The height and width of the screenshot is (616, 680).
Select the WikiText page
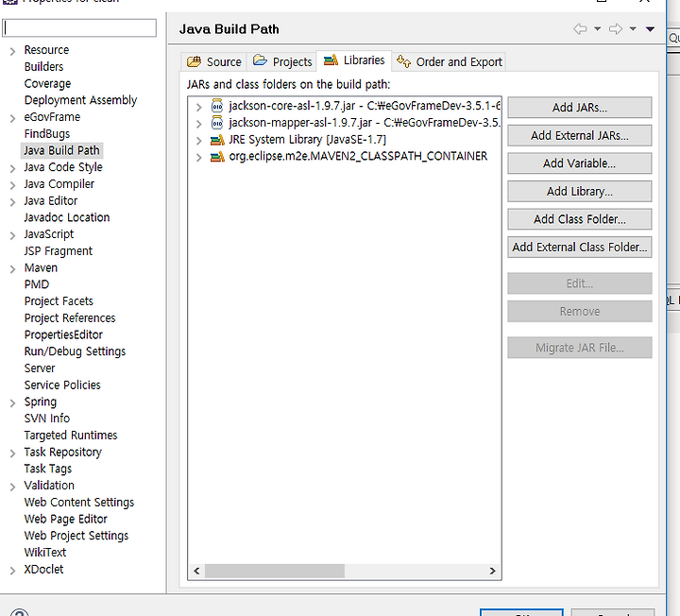pyautogui.click(x=45, y=553)
